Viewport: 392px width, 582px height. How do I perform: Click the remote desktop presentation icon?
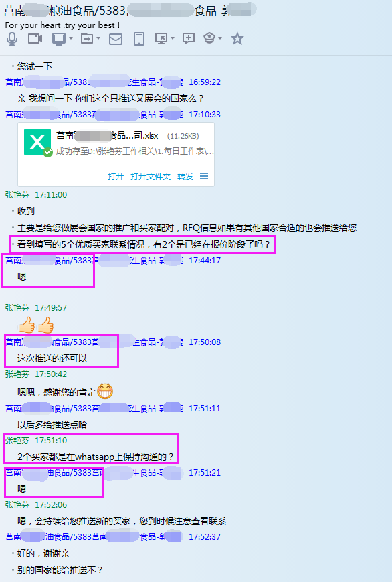(x=161, y=39)
